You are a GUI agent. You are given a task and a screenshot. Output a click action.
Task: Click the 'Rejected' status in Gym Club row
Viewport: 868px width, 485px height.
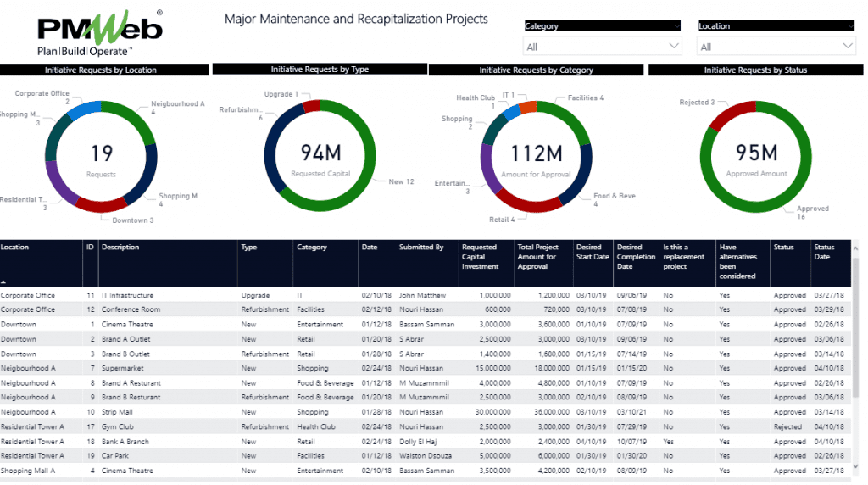click(787, 426)
